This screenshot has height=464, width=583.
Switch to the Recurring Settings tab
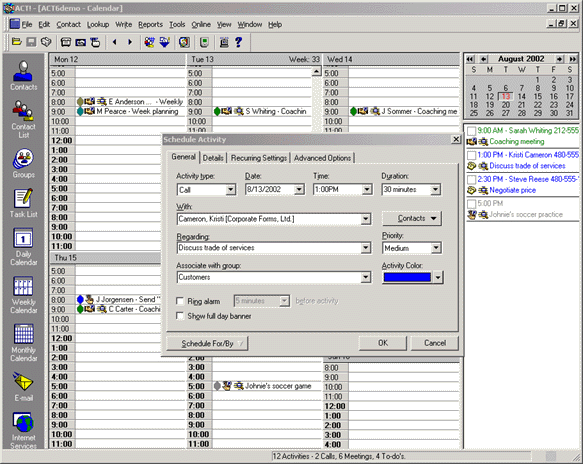259,158
